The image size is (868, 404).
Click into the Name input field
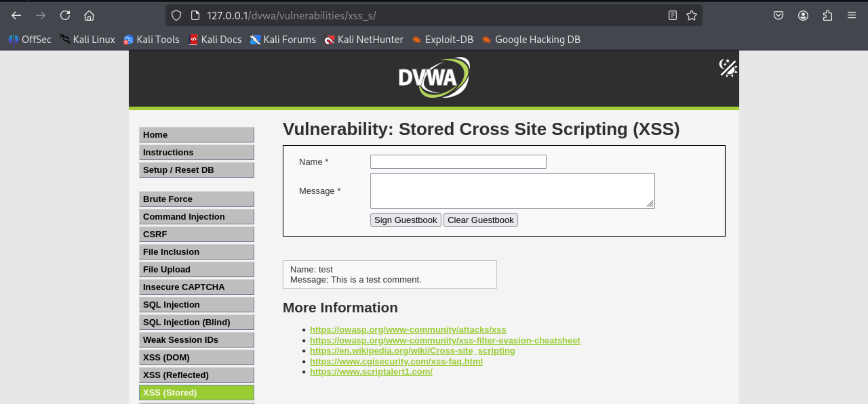458,162
